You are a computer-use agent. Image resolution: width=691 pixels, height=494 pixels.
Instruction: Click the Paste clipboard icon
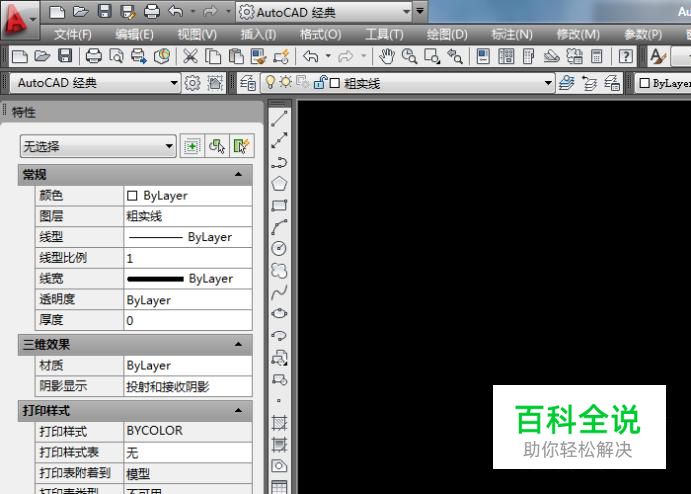237,56
